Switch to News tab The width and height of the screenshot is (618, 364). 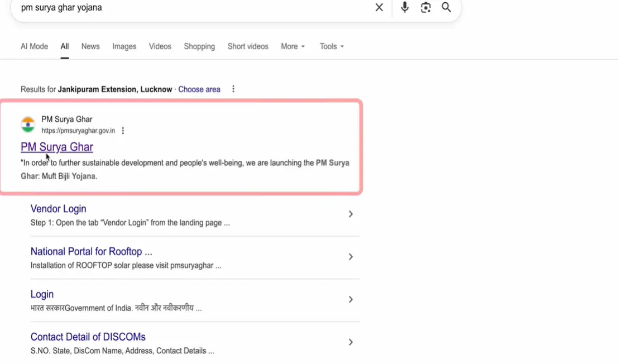(90, 46)
